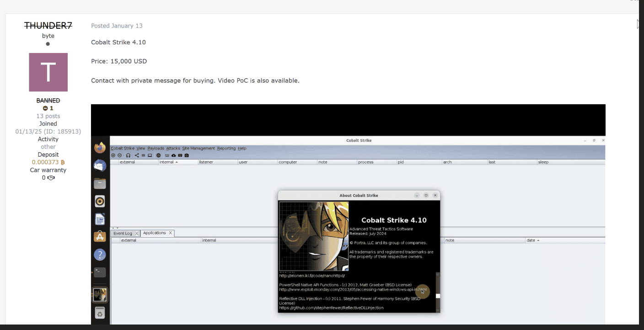Sort sessions by internal column
The height and width of the screenshot is (330, 644).
178,162
